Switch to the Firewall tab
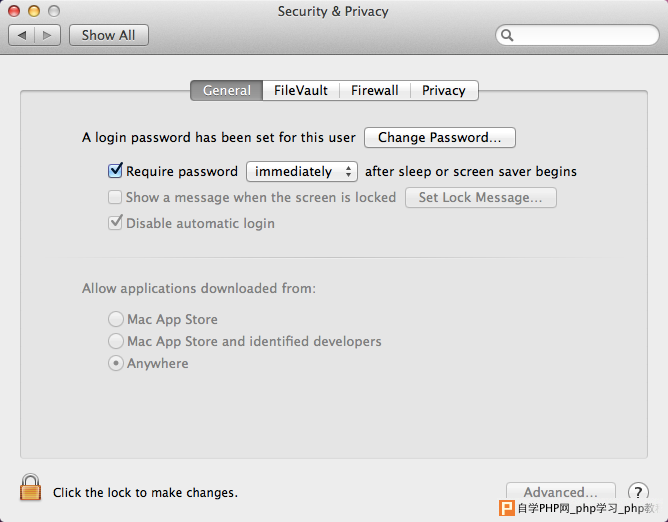The image size is (668, 522). pos(374,90)
